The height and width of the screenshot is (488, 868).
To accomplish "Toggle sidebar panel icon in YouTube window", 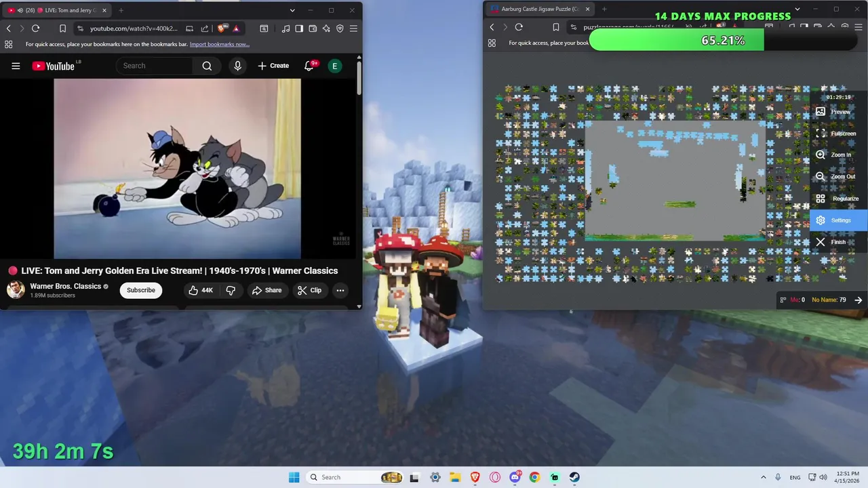I will pos(299,28).
